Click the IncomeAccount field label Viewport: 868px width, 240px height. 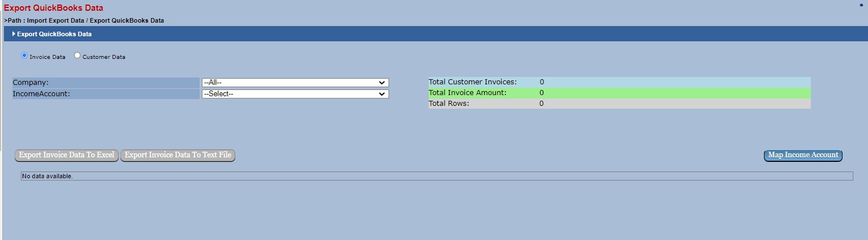(x=41, y=94)
